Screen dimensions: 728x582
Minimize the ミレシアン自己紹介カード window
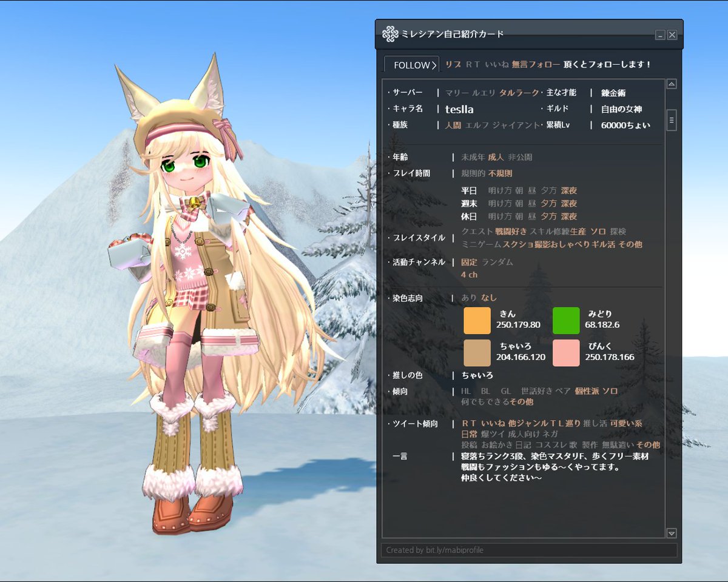(660, 35)
